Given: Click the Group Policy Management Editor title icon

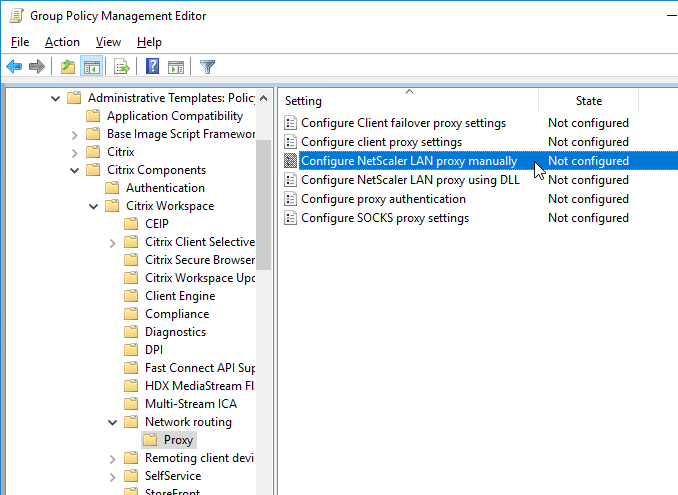Looking at the screenshot, I should 16,16.
